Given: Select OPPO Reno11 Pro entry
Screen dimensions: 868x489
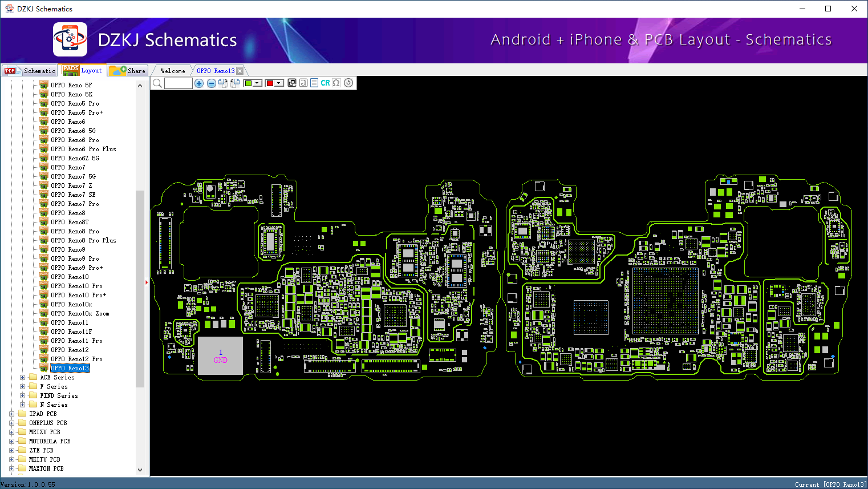Looking at the screenshot, I should pyautogui.click(x=76, y=341).
